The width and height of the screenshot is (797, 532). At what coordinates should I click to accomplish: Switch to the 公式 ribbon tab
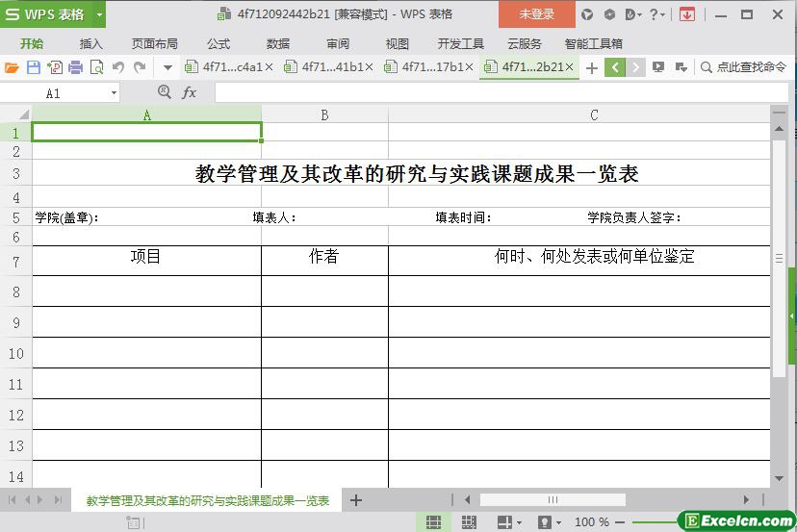(x=219, y=43)
